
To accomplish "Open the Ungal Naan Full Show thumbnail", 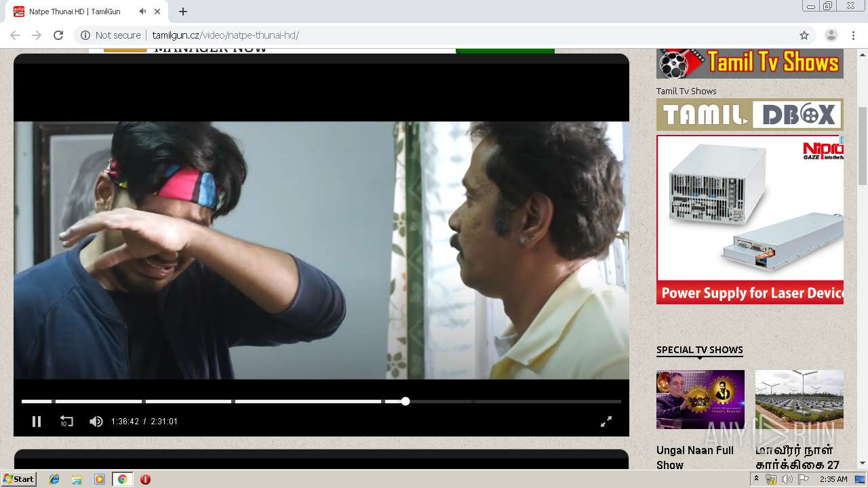I will (701, 399).
